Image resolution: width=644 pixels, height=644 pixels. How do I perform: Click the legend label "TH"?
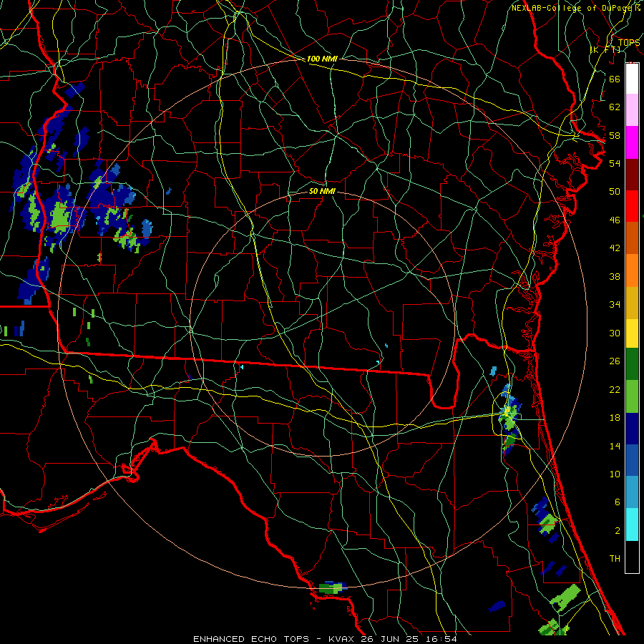pyautogui.click(x=615, y=558)
